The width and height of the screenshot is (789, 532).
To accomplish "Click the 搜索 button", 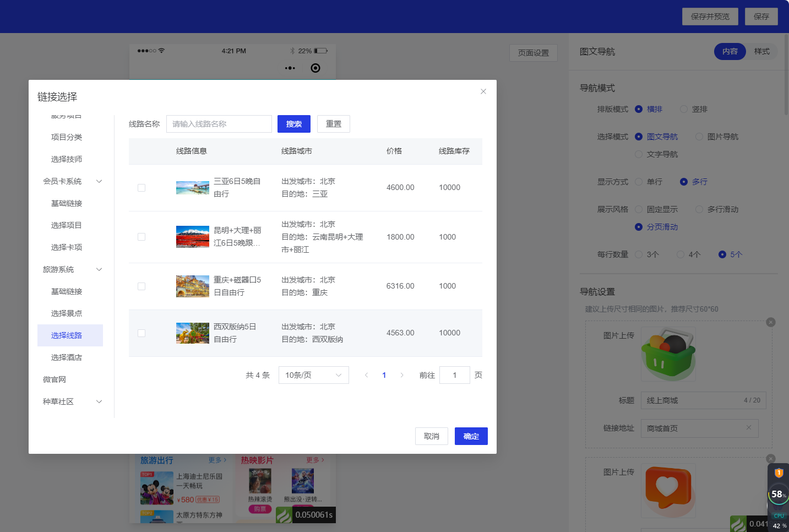I will click(x=293, y=124).
